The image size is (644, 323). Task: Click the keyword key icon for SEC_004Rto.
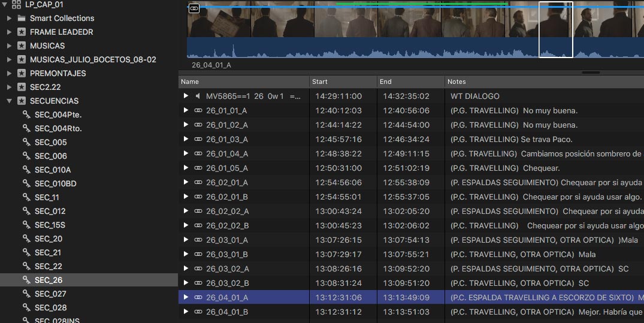point(27,128)
